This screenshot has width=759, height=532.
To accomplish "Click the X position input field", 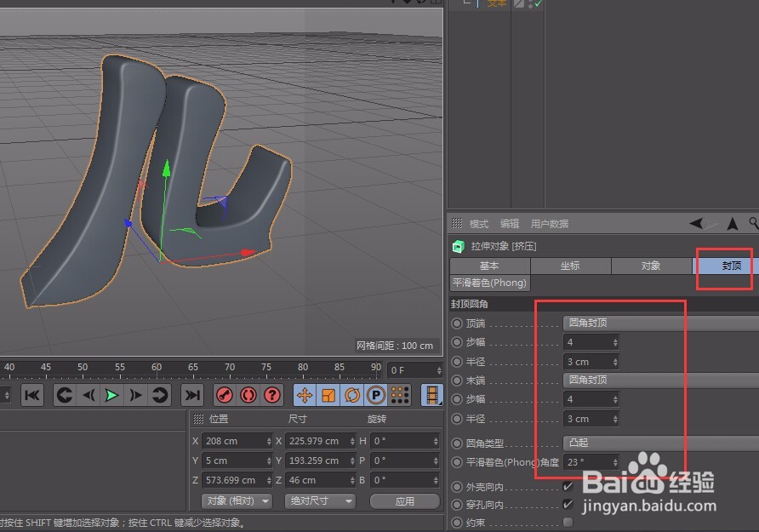I will tap(237, 440).
